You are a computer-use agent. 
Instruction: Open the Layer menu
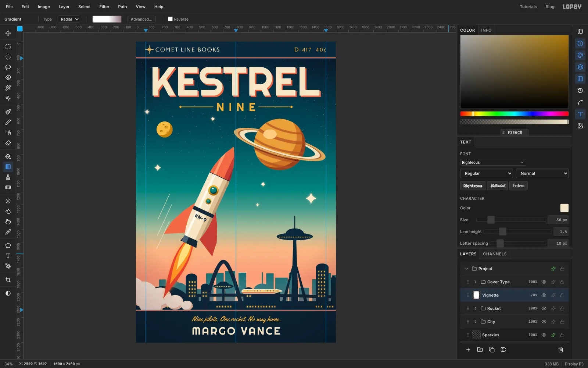(x=64, y=7)
